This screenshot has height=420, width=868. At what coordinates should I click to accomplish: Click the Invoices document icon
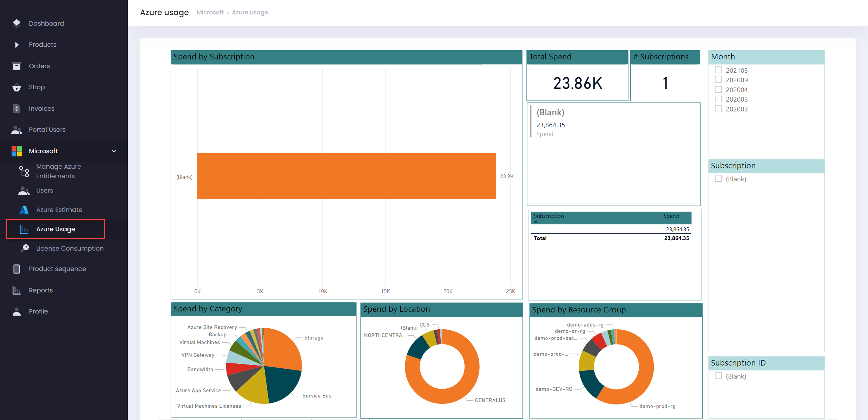tap(17, 109)
